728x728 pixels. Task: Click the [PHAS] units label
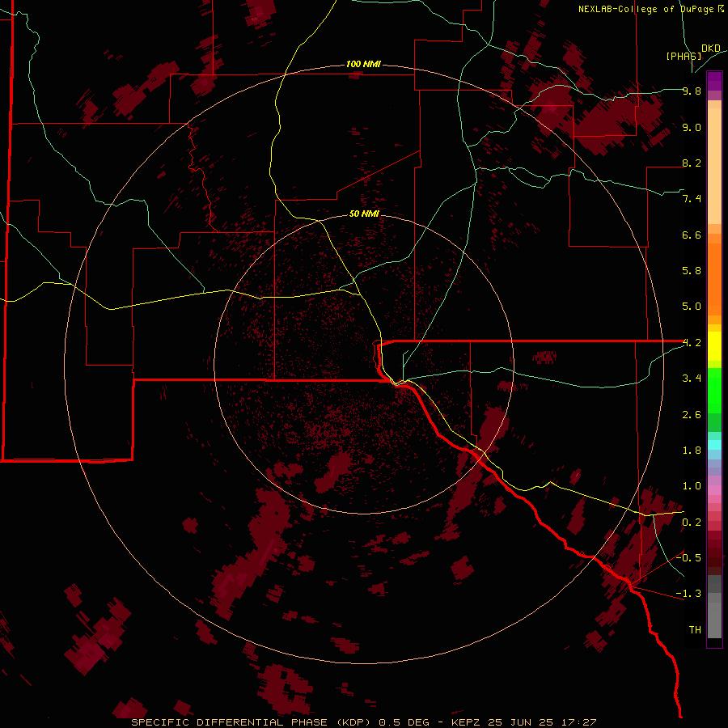coord(684,56)
